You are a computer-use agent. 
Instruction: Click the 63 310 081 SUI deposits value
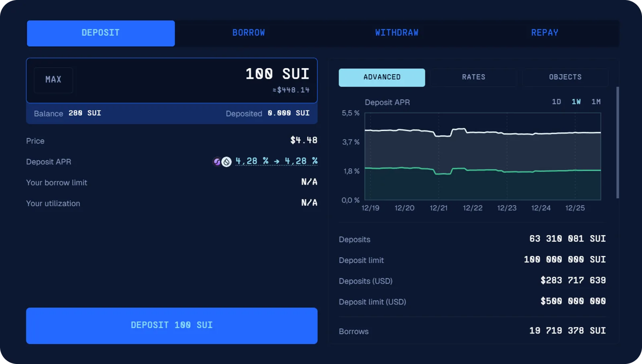pos(567,239)
